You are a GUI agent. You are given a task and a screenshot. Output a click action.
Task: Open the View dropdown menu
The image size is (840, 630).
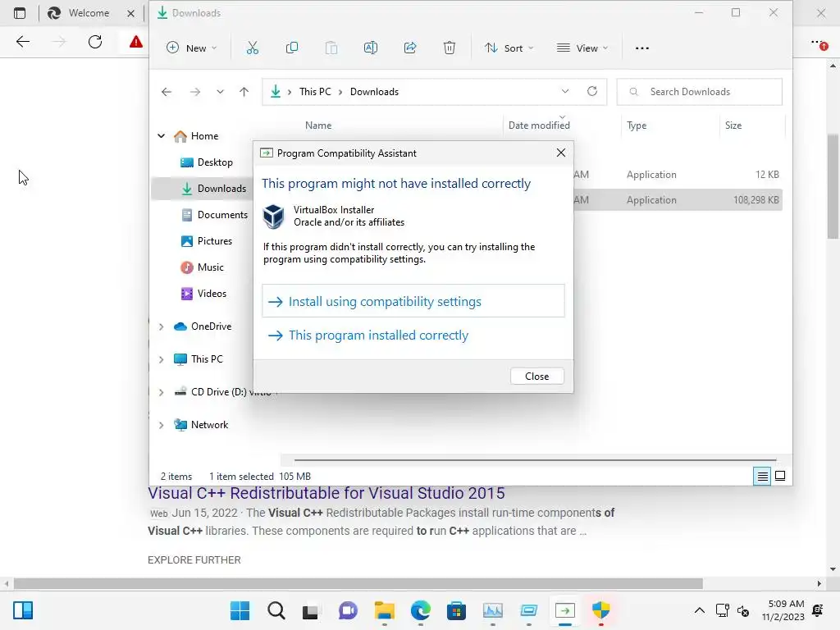(x=582, y=48)
